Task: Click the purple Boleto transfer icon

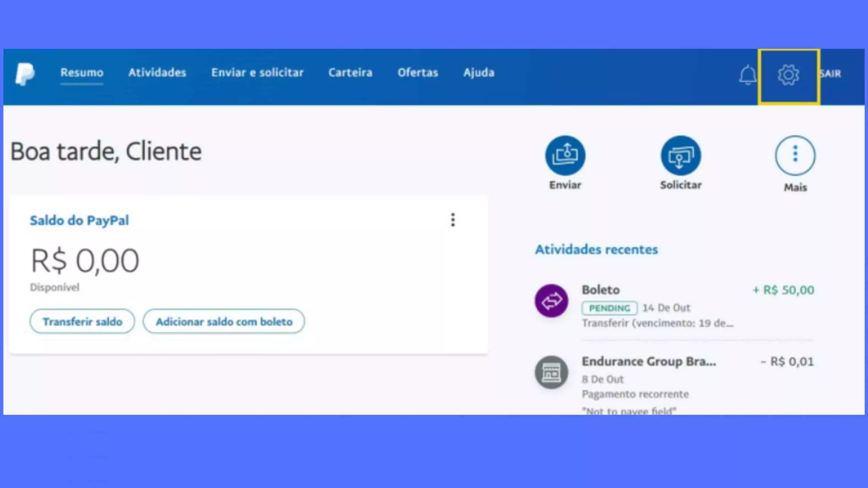Action: [x=551, y=301]
